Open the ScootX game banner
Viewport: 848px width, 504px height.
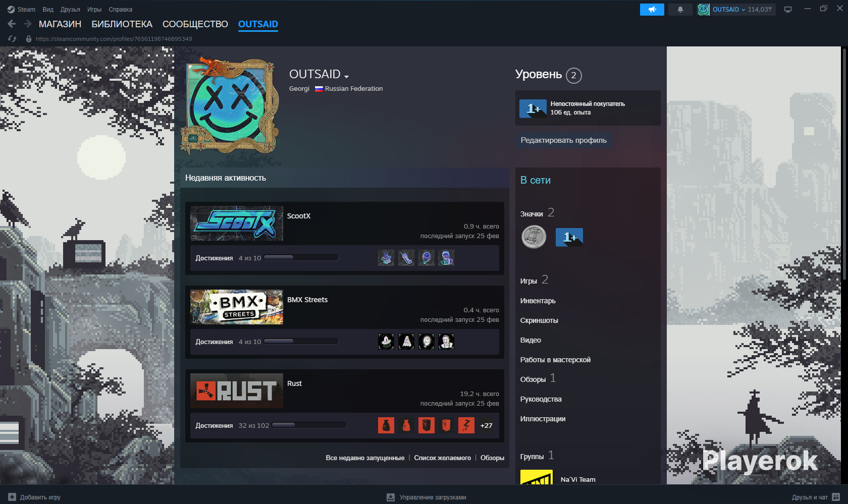[x=237, y=223]
